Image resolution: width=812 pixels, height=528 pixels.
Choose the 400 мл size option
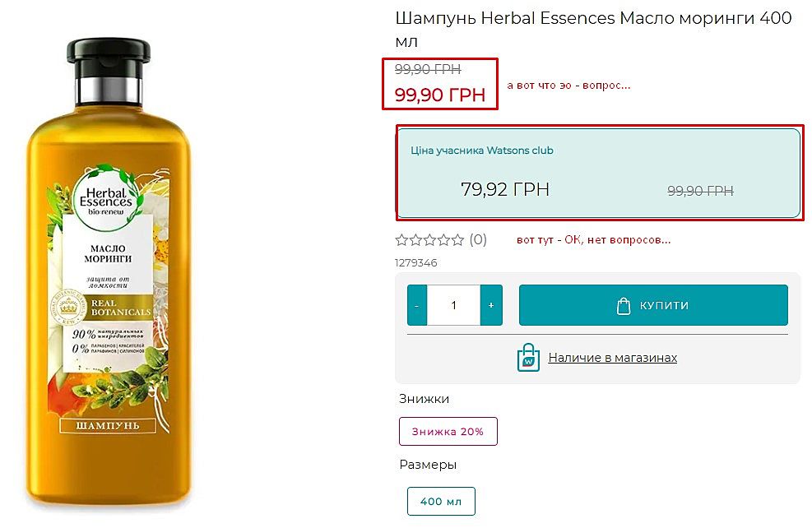pos(441,501)
